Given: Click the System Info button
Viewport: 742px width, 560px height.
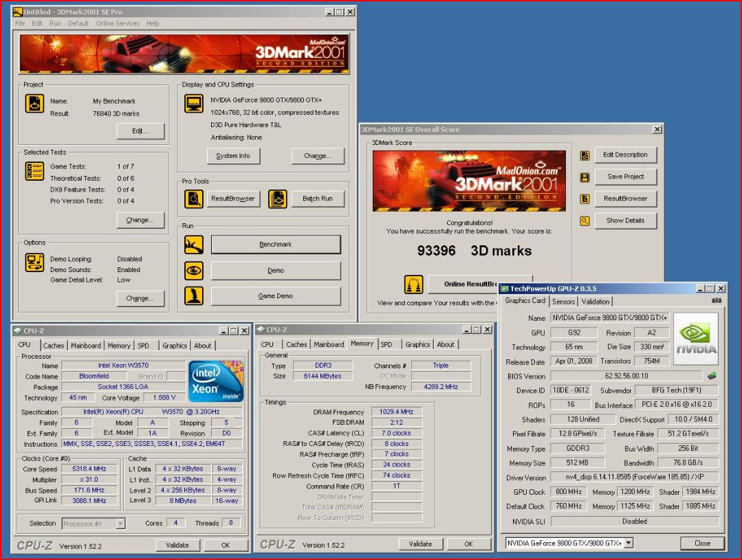Looking at the screenshot, I should point(233,155).
